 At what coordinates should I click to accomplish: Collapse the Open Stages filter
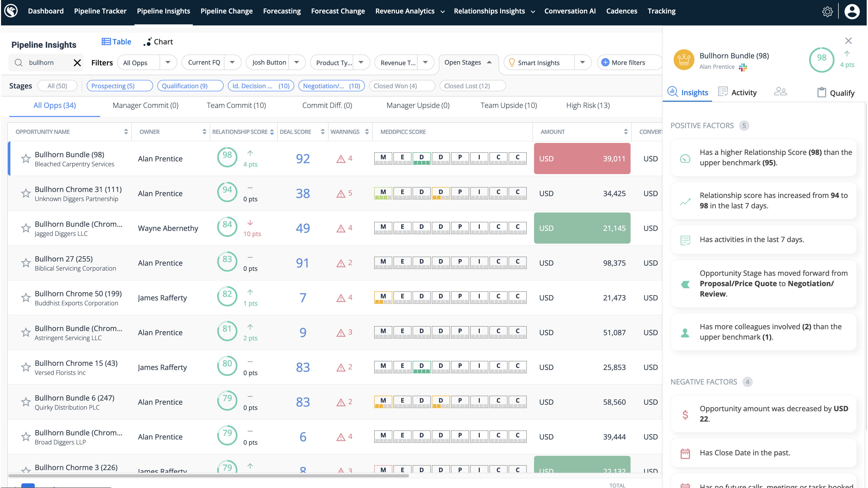coord(490,62)
